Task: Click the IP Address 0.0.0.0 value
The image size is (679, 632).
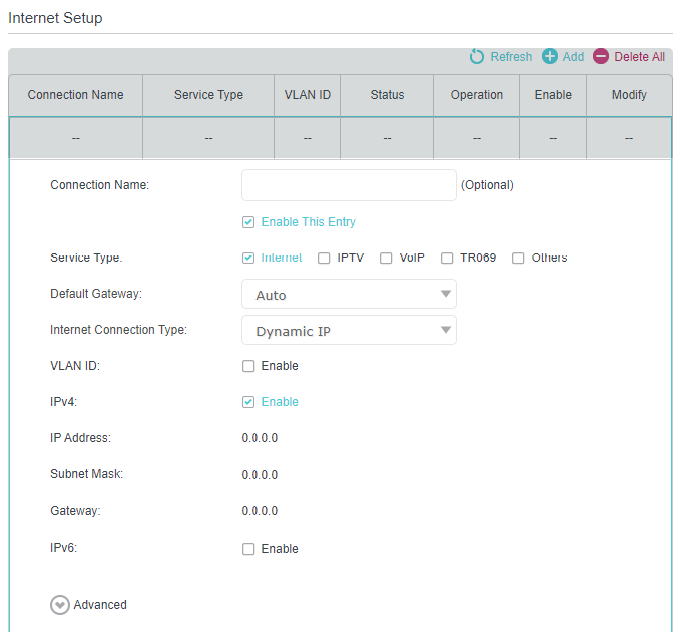Action: pyautogui.click(x=260, y=438)
